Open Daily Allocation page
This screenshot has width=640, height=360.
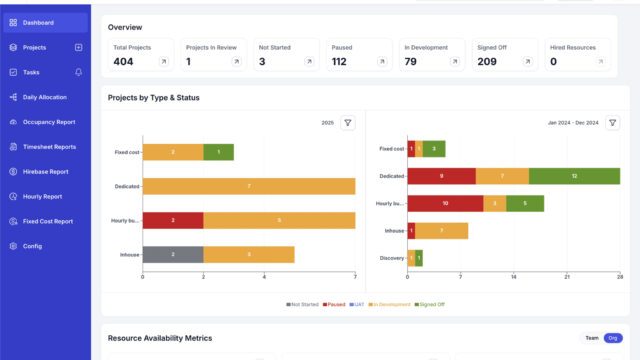pyautogui.click(x=45, y=97)
